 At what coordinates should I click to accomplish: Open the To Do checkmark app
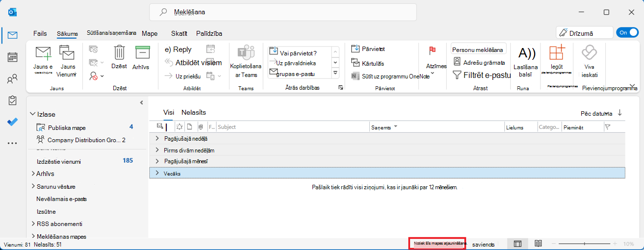13,122
